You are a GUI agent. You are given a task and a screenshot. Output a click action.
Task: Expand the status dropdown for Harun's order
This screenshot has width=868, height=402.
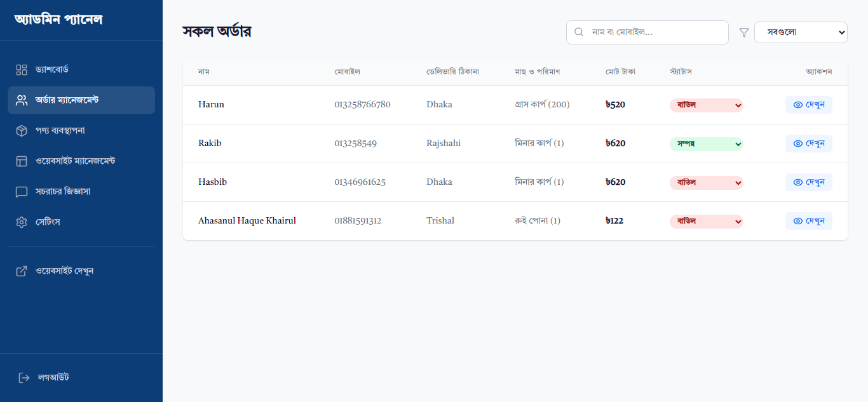coord(706,105)
